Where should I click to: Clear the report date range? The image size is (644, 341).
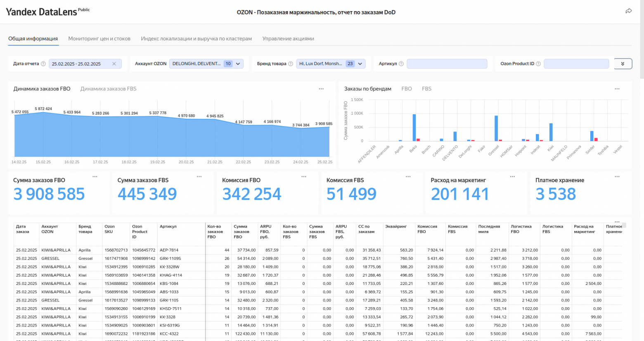pos(114,64)
